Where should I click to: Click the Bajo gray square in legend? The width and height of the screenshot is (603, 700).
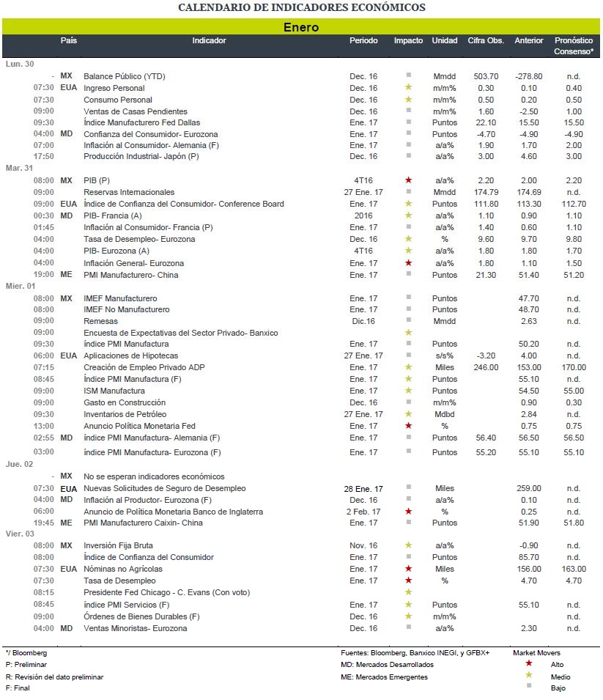[x=529, y=686]
